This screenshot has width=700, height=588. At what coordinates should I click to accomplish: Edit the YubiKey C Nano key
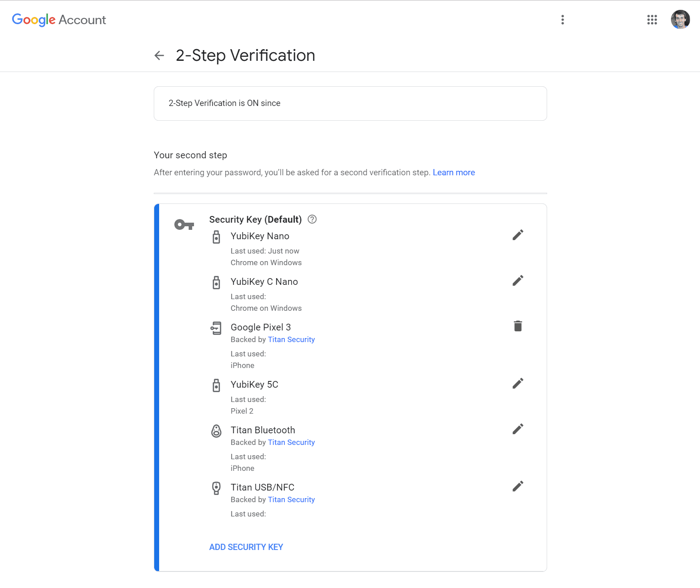click(518, 281)
